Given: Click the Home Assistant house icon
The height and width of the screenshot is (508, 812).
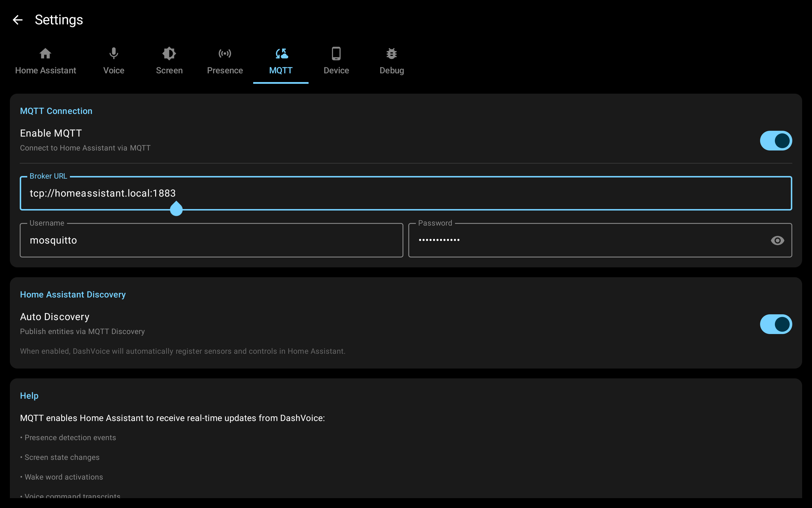Looking at the screenshot, I should coord(45,53).
